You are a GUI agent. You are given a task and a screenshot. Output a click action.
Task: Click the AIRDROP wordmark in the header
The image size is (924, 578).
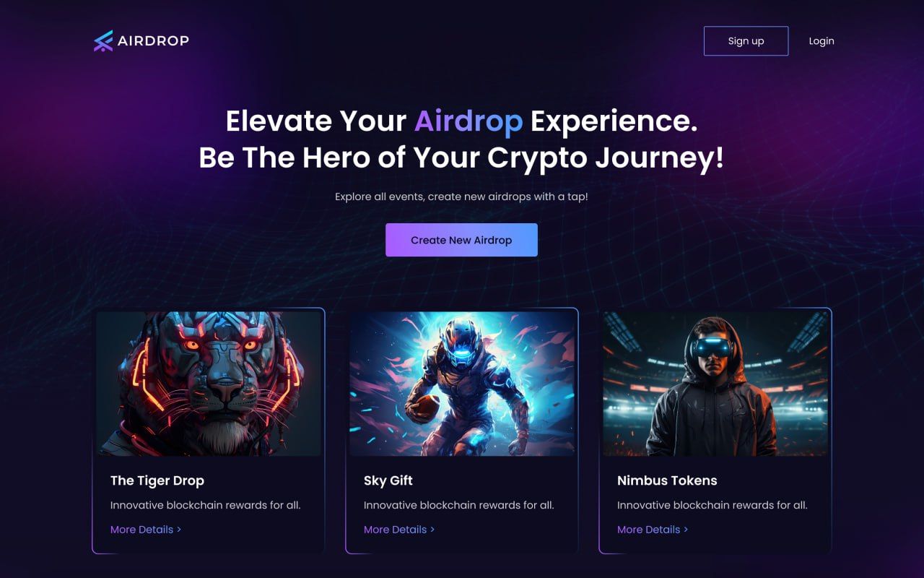pos(153,40)
